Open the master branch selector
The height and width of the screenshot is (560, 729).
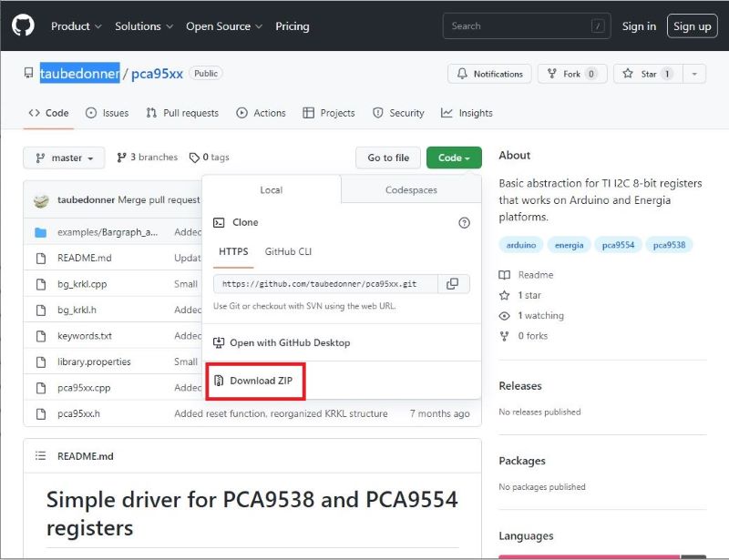pos(64,158)
